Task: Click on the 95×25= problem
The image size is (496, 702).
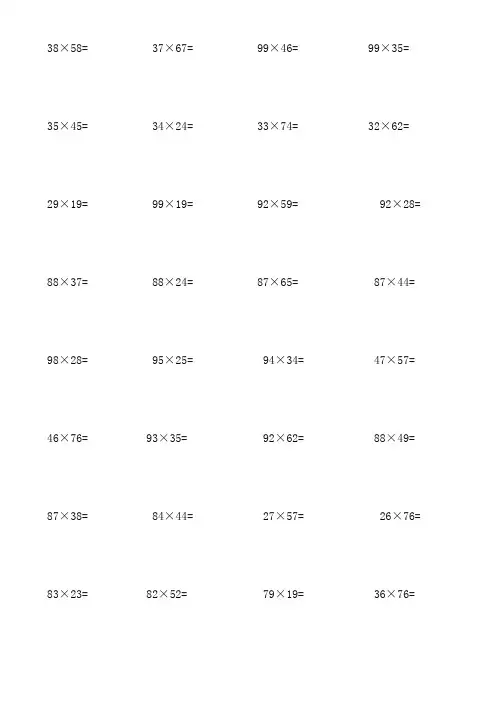Action: tap(173, 360)
